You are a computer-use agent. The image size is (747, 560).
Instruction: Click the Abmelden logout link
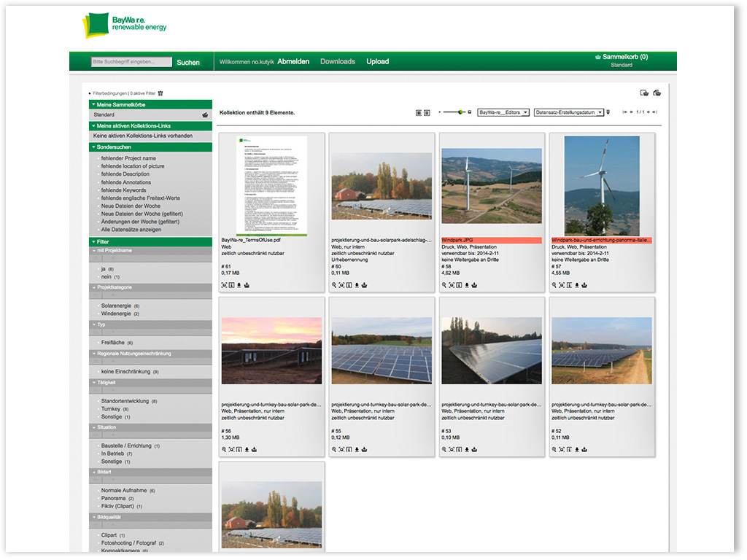point(293,62)
